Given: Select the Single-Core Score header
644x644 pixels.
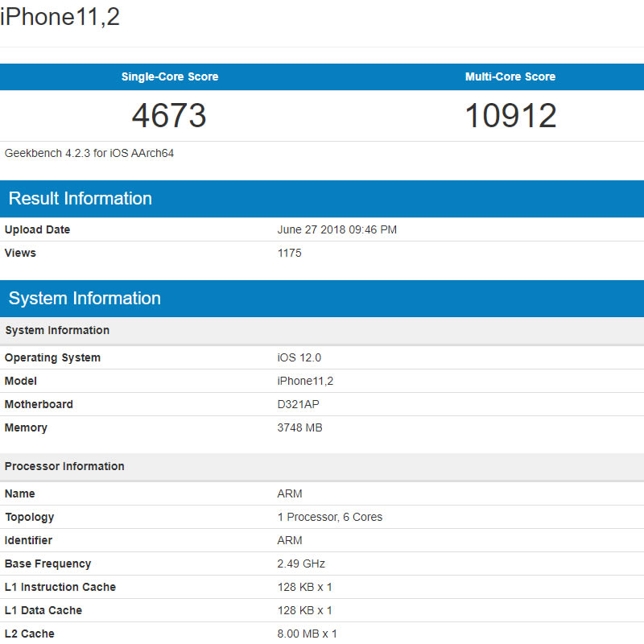Looking at the screenshot, I should point(170,77).
